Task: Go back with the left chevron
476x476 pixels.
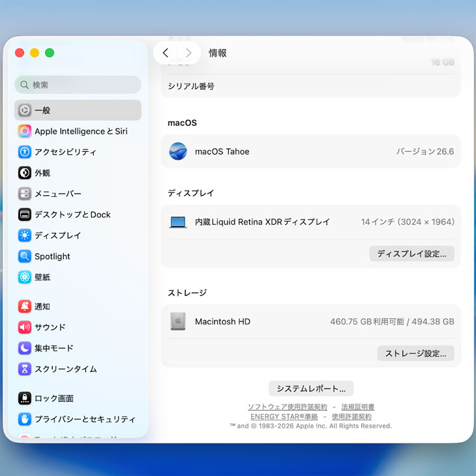Action: click(166, 53)
